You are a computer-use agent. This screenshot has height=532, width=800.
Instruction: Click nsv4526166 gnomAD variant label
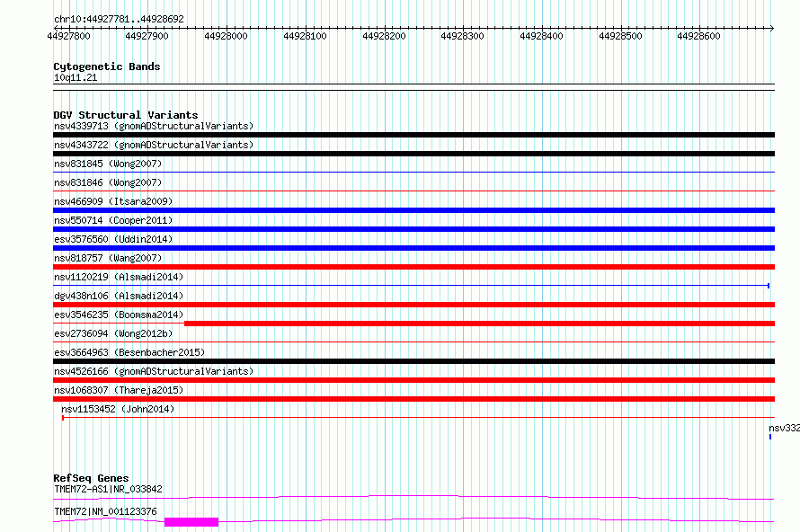pos(154,371)
